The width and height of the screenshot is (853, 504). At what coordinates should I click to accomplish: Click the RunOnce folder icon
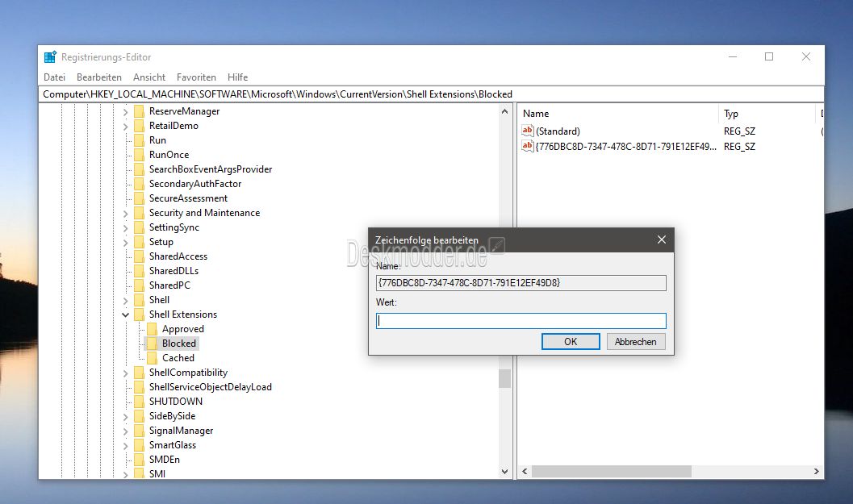[x=140, y=155]
